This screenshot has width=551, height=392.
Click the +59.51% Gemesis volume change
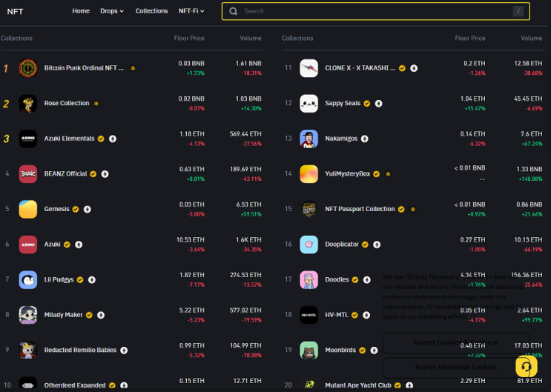tap(251, 214)
